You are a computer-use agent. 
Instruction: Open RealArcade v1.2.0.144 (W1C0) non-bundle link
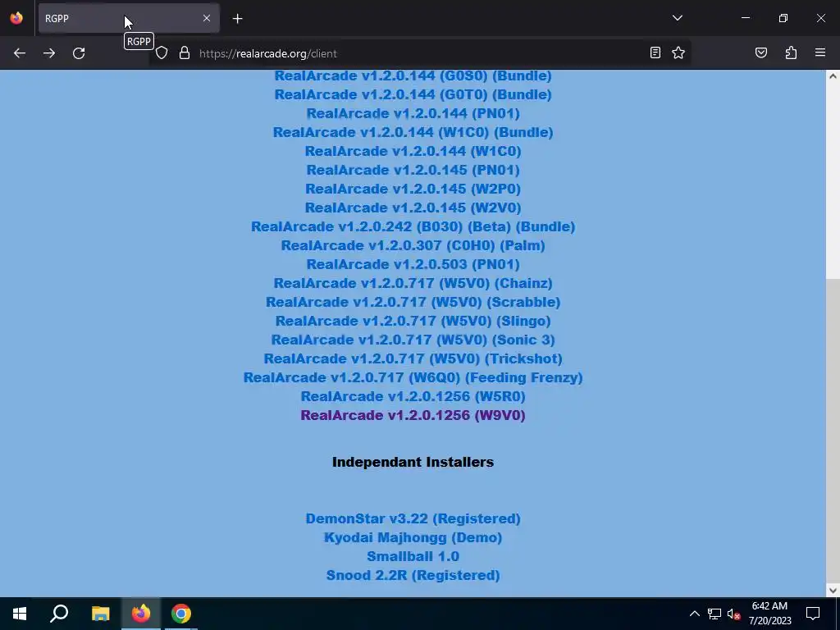[x=413, y=151]
